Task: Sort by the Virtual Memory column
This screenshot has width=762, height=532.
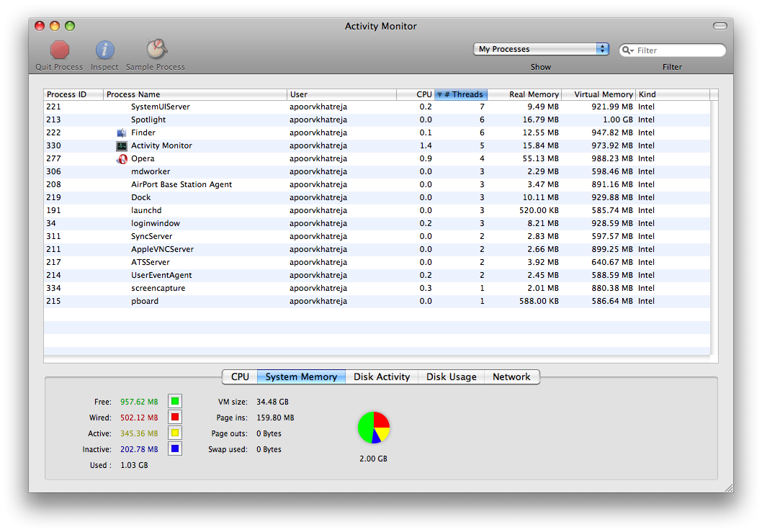Action: point(599,94)
